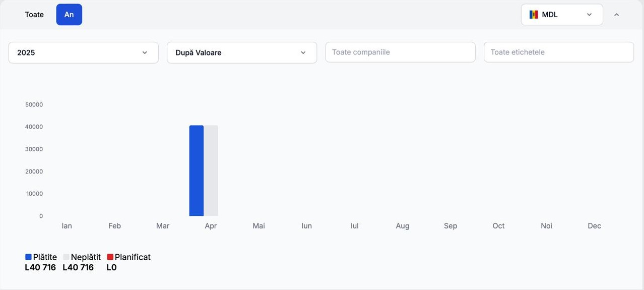Click the chevron arrow in year selector
Viewport: 644px width, 290px height.
tap(145, 52)
